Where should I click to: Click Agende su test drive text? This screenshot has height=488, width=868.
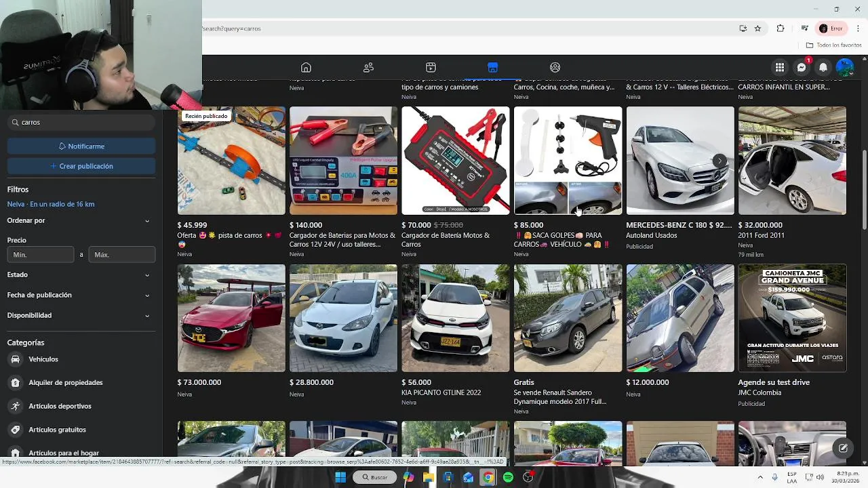[774, 382]
